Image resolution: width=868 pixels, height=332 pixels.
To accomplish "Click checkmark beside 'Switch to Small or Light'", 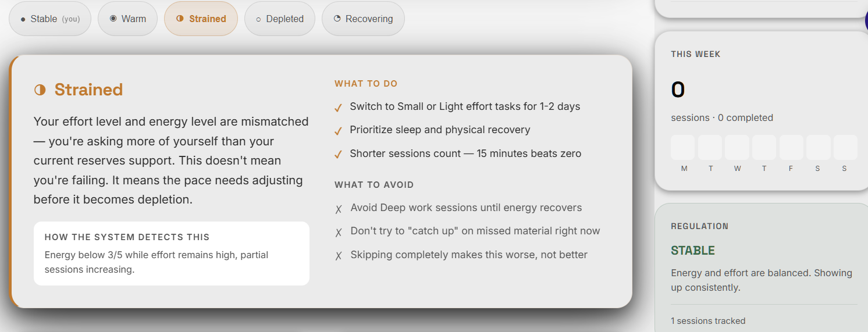I will point(338,108).
